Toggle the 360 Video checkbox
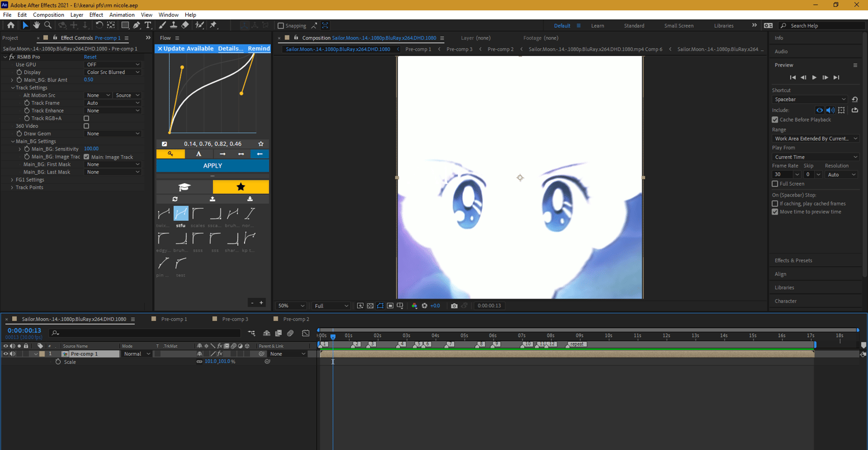The width and height of the screenshot is (868, 450). pyautogui.click(x=86, y=126)
